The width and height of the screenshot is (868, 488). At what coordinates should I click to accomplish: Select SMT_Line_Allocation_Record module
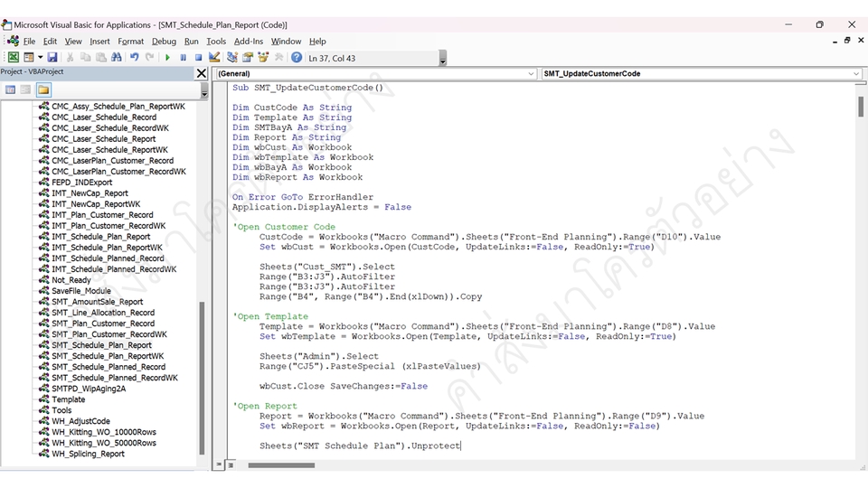pos(103,313)
